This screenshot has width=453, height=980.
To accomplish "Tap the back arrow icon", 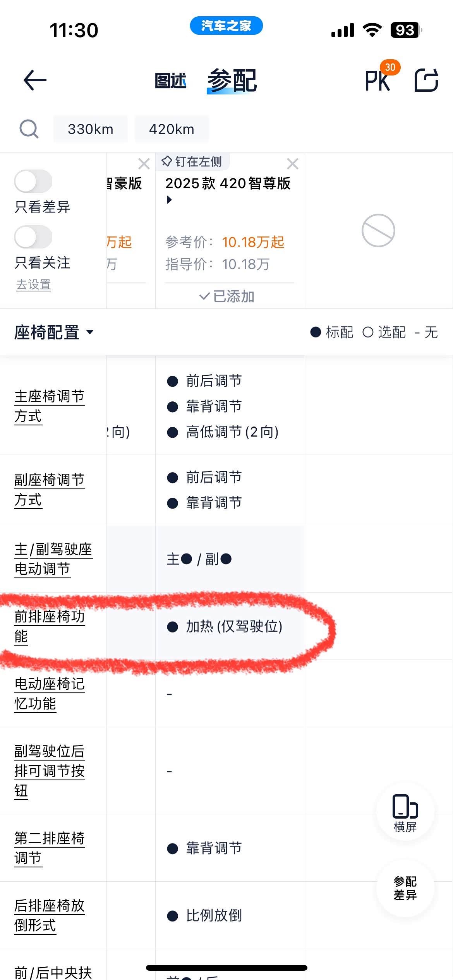I will pos(35,81).
